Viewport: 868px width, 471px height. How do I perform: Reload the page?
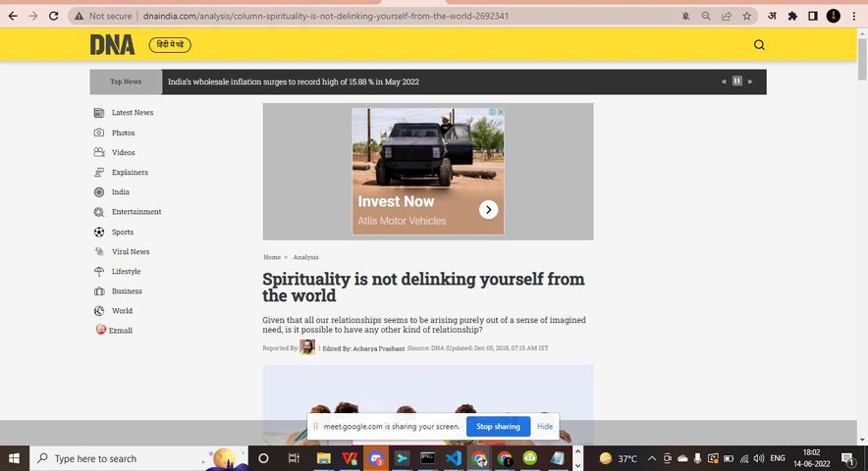click(x=52, y=16)
